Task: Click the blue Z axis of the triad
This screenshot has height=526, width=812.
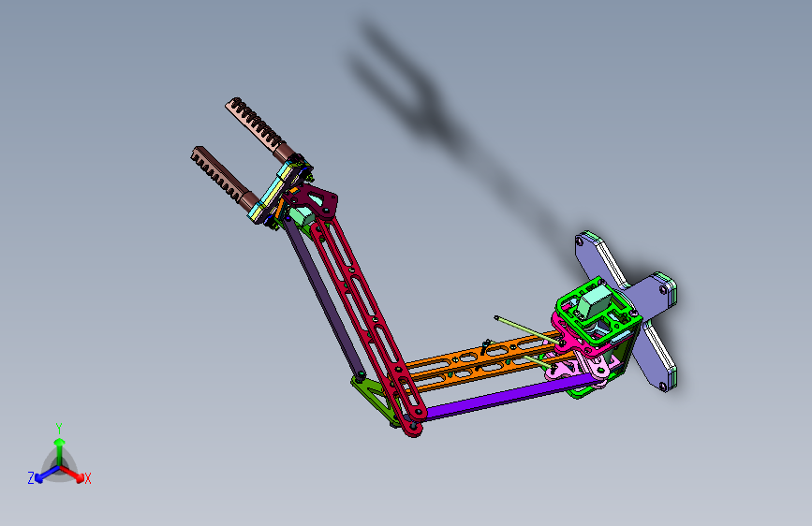Action: (44, 475)
